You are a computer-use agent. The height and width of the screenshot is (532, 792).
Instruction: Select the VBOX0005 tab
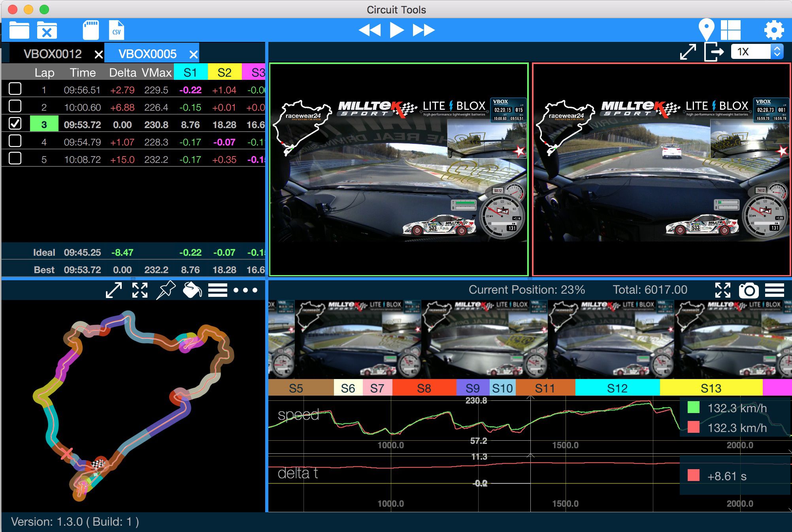[147, 54]
